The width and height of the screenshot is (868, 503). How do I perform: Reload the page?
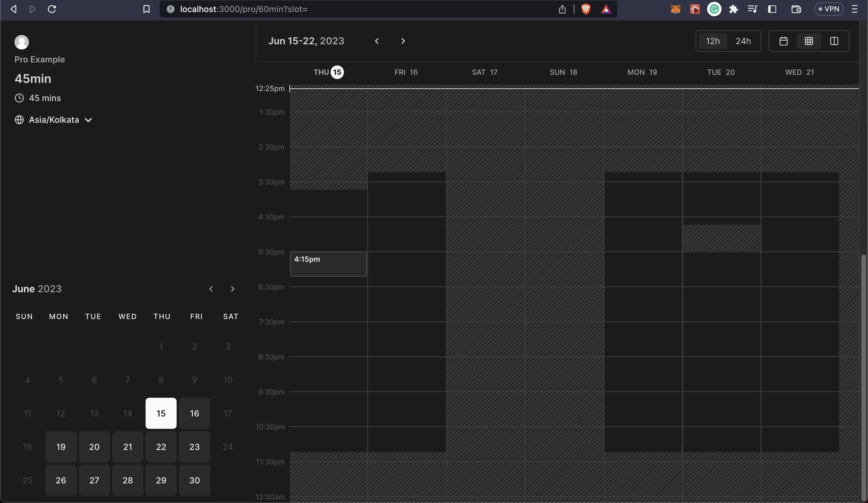point(52,9)
